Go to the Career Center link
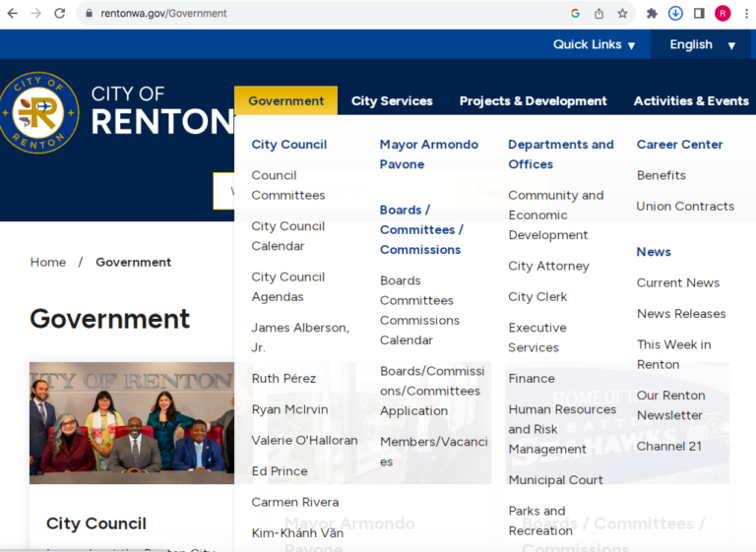756x552 pixels. pyautogui.click(x=679, y=145)
